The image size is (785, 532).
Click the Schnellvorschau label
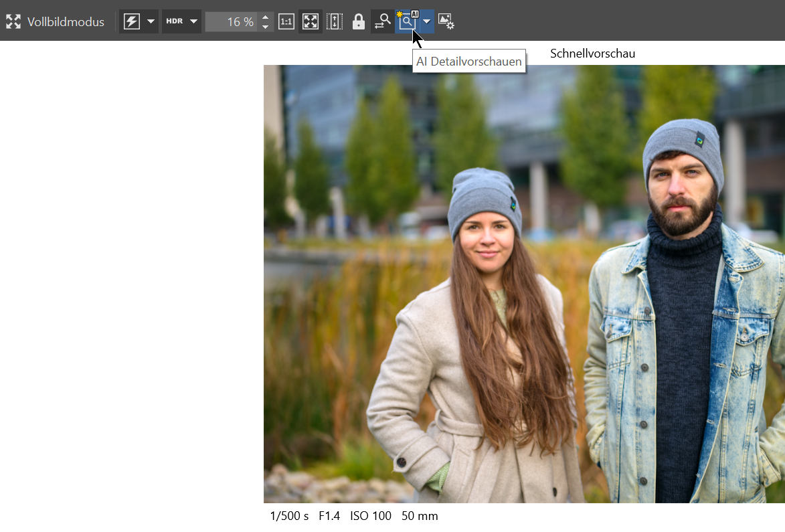click(x=592, y=54)
